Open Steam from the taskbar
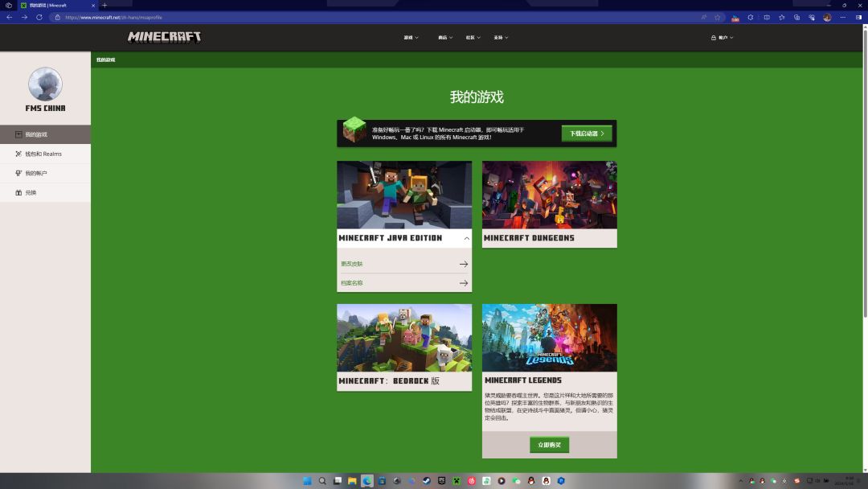Viewport: 868px width, 489px height. (427, 481)
